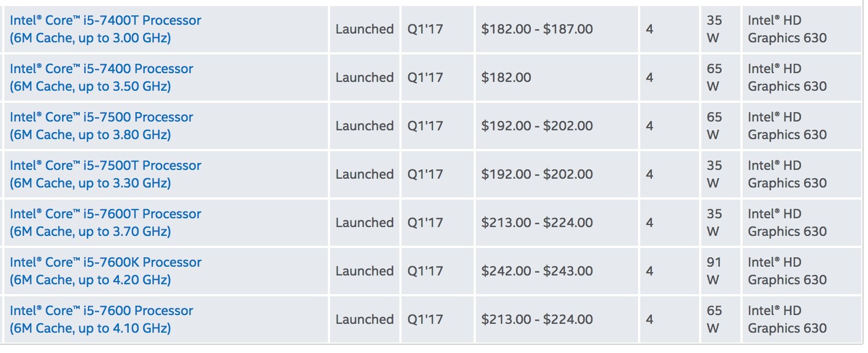This screenshot has height=353, width=868.
Task: Click the $182.00 - $187.00 price cell
Action: (x=537, y=29)
